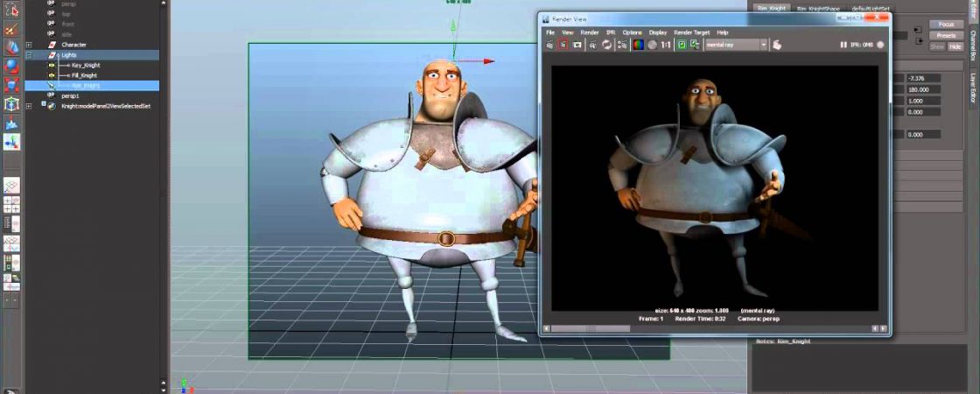Open the Layer Editor side tab
The height and width of the screenshot is (394, 980).
[974, 88]
